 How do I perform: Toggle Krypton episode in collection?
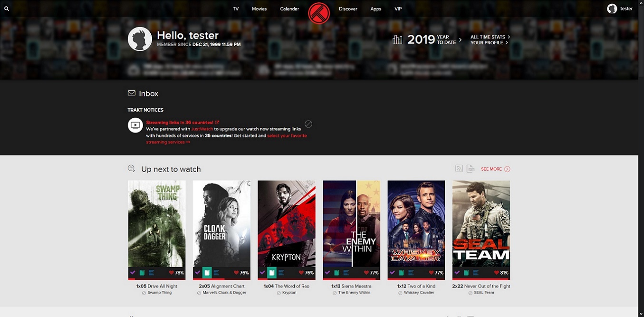[x=271, y=273]
